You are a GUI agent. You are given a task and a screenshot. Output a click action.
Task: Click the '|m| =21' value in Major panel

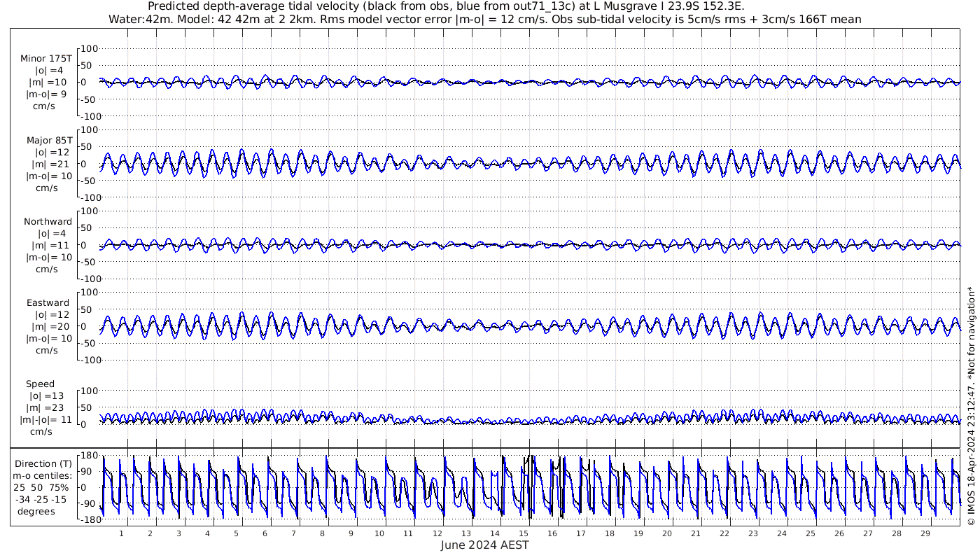point(49,164)
